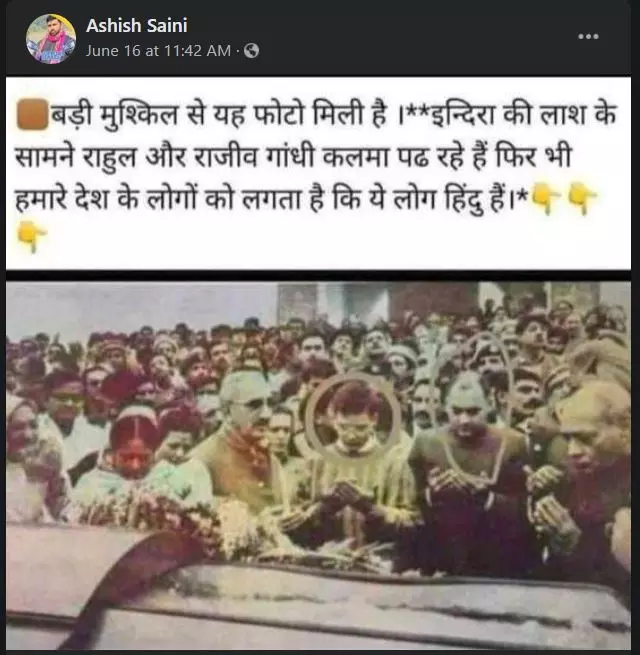The width and height of the screenshot is (640, 655).
Task: Open the Ashish Saini profile name link
Action: tap(137, 26)
